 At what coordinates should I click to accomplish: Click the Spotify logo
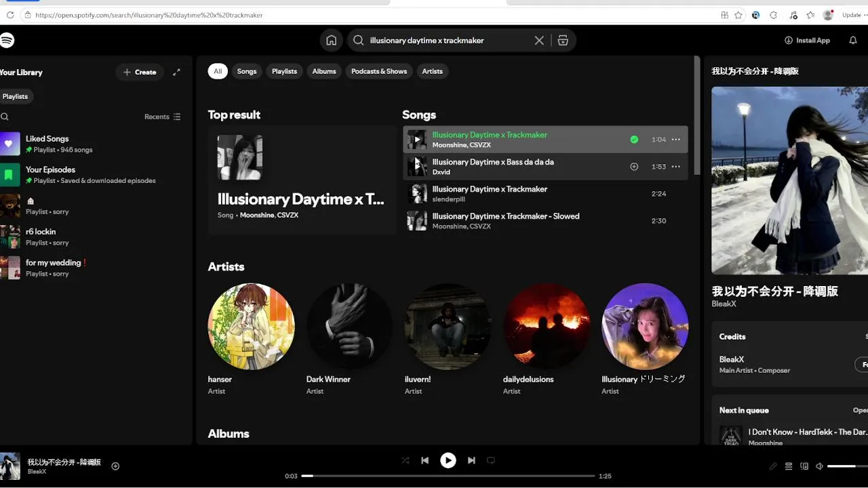(x=7, y=40)
